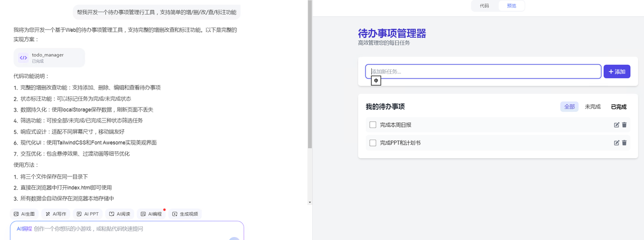Open the AI阅读 tool
Screen dimensions: 644x240
pos(120,214)
